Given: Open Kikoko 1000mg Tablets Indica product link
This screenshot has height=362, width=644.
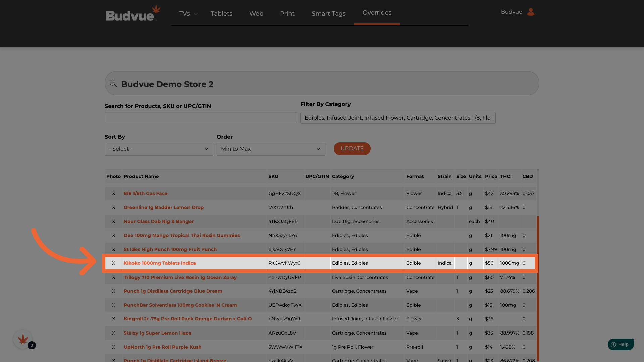Looking at the screenshot, I should click(x=160, y=263).
